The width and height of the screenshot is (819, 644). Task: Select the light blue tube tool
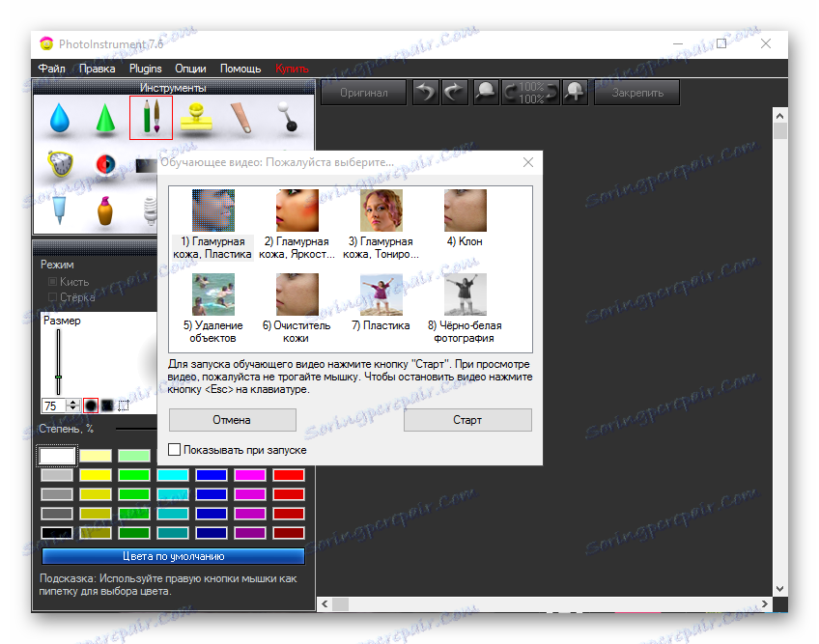60,210
